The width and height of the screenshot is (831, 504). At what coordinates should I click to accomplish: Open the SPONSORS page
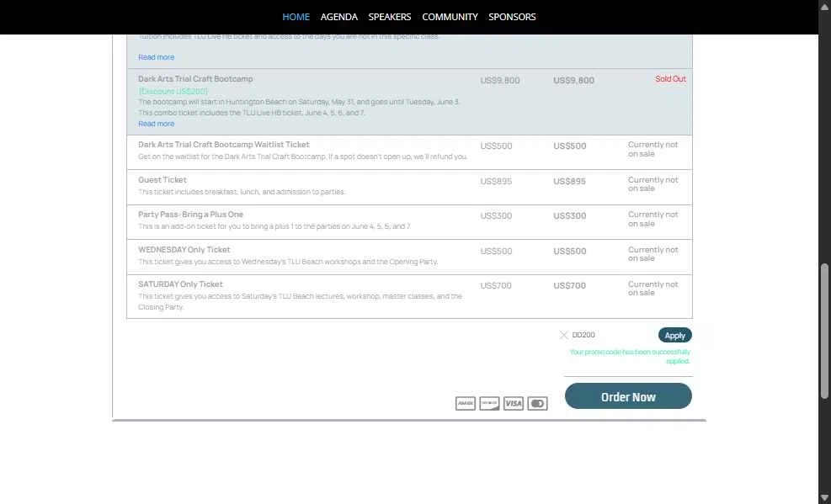point(512,17)
